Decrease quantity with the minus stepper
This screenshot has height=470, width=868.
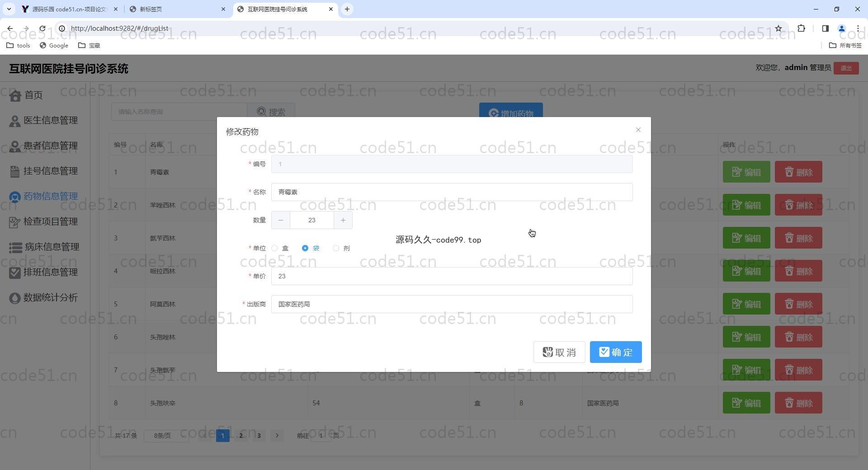281,220
